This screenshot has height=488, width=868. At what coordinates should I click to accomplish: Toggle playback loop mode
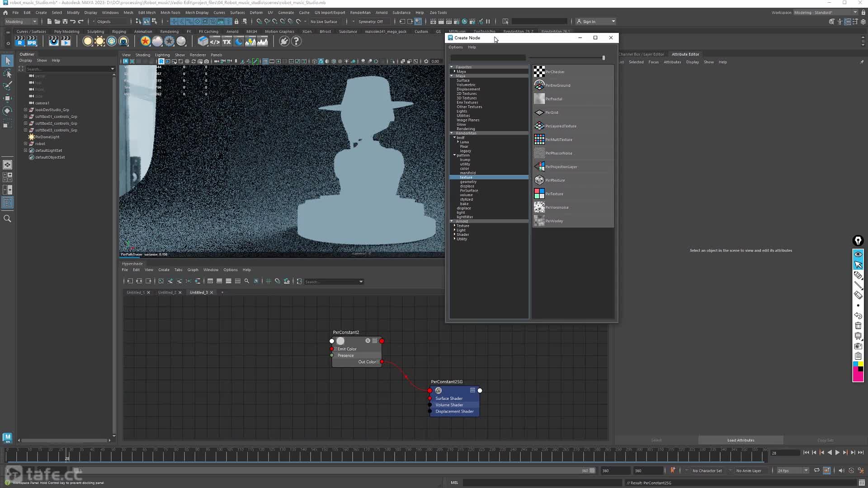816,470
